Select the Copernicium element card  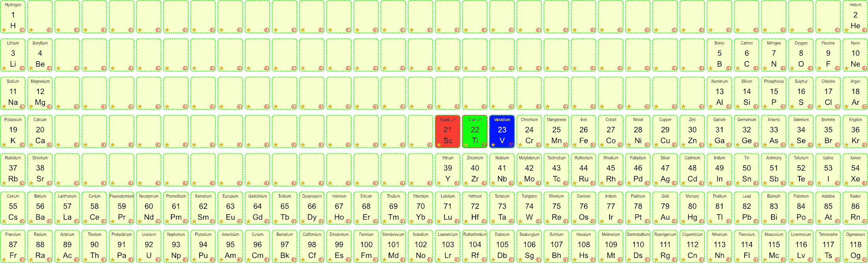pos(692,246)
